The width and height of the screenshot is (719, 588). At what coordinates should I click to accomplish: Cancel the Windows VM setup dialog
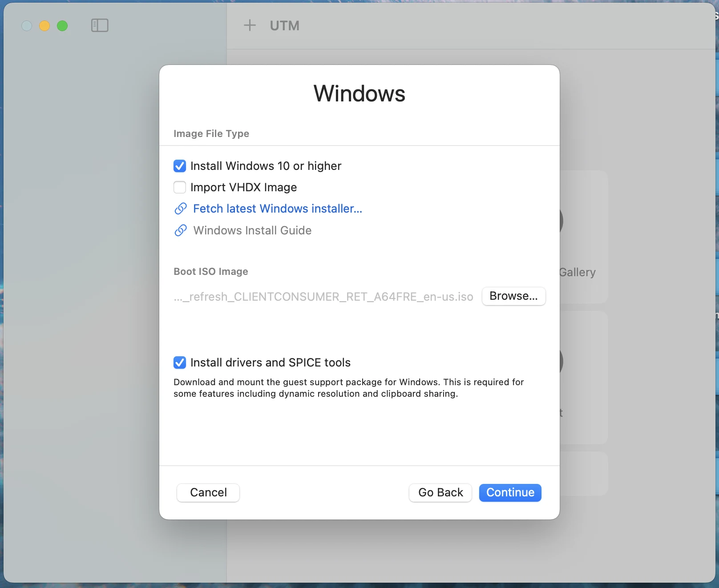(x=208, y=492)
